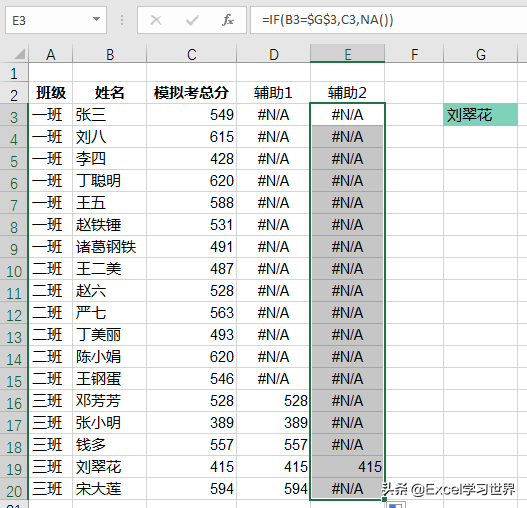Click the formula bar containing =IF(B3=$G$3,C3,NA())
Viewport: 527px width, 508px height.
click(x=388, y=20)
